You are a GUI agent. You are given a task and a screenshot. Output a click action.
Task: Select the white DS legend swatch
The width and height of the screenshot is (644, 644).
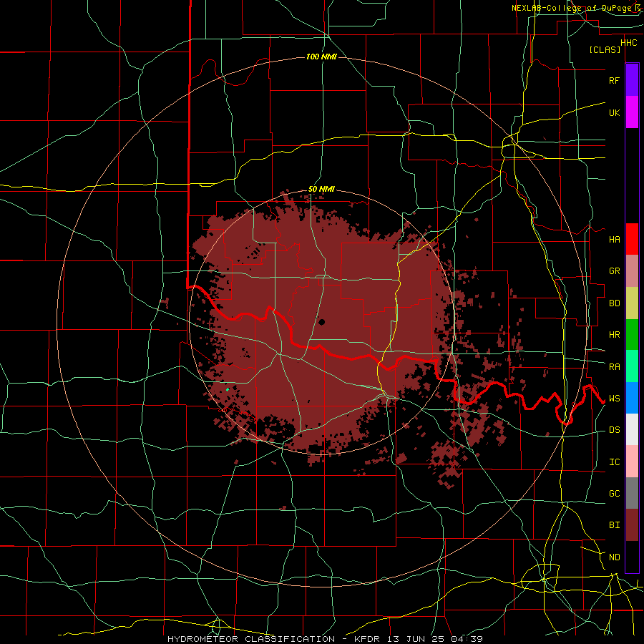pyautogui.click(x=632, y=429)
